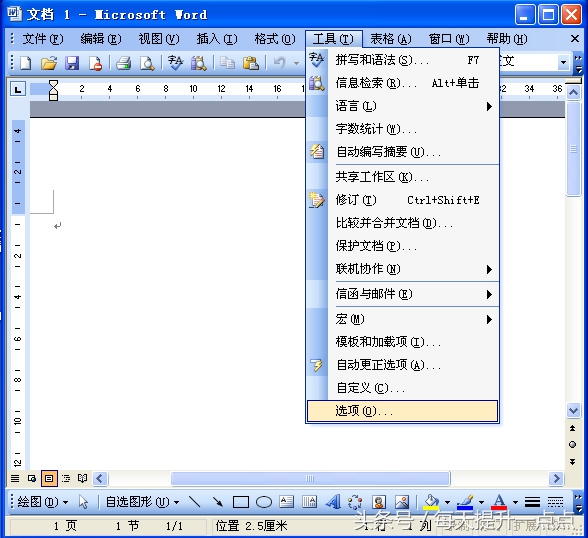The width and height of the screenshot is (588, 538).
Task: Open the 自选图形 shapes dropdown
Action: click(x=142, y=502)
